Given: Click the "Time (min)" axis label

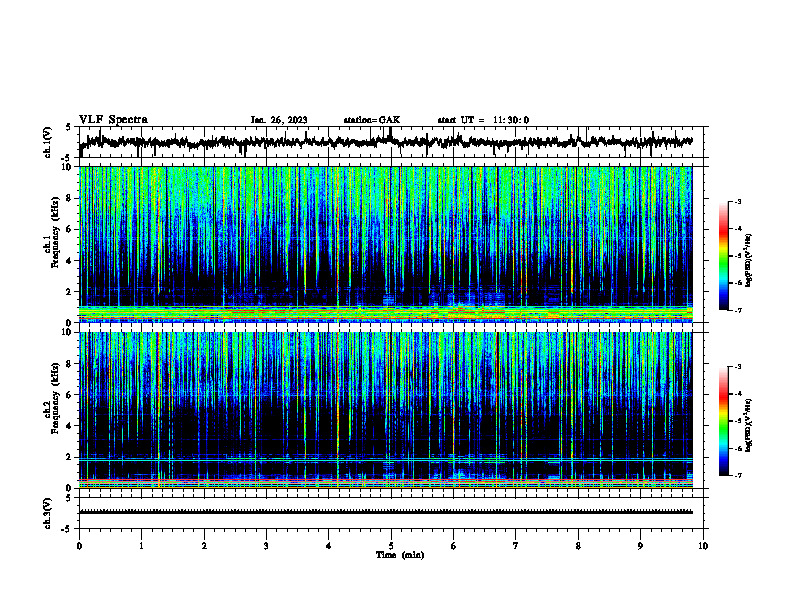Looking at the screenshot, I should [x=400, y=555].
